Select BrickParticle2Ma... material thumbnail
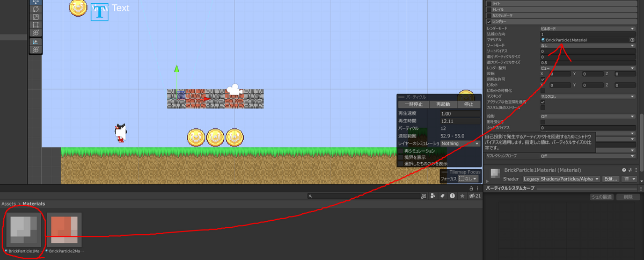Viewport: 644px width, 260px height. pyautogui.click(x=64, y=230)
